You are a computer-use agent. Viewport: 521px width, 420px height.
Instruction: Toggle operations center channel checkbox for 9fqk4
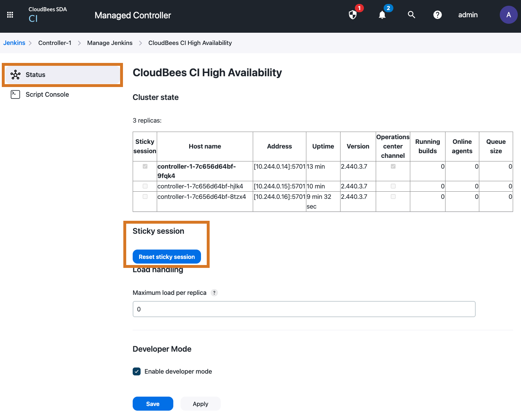[x=393, y=166]
